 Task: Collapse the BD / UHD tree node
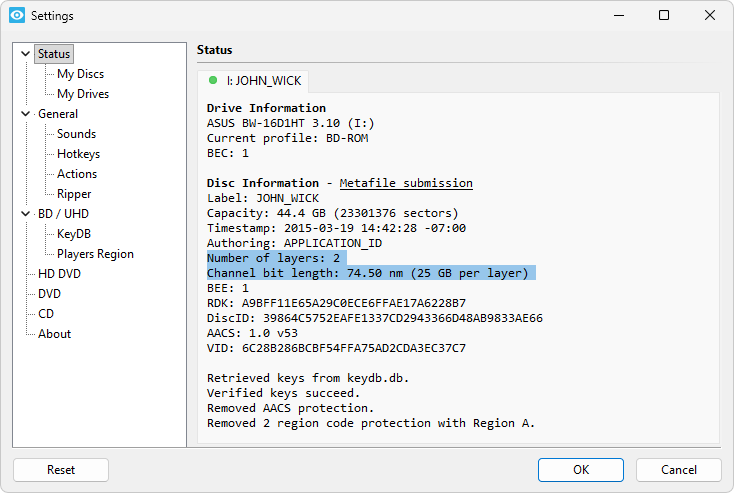[x=26, y=214]
